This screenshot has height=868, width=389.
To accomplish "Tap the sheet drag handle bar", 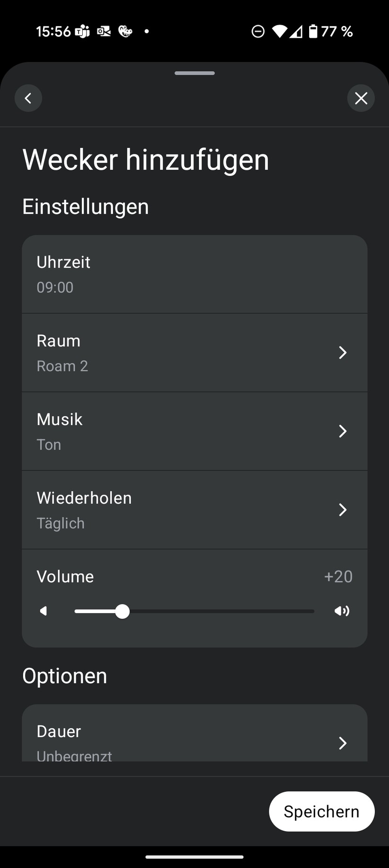I will click(x=195, y=73).
